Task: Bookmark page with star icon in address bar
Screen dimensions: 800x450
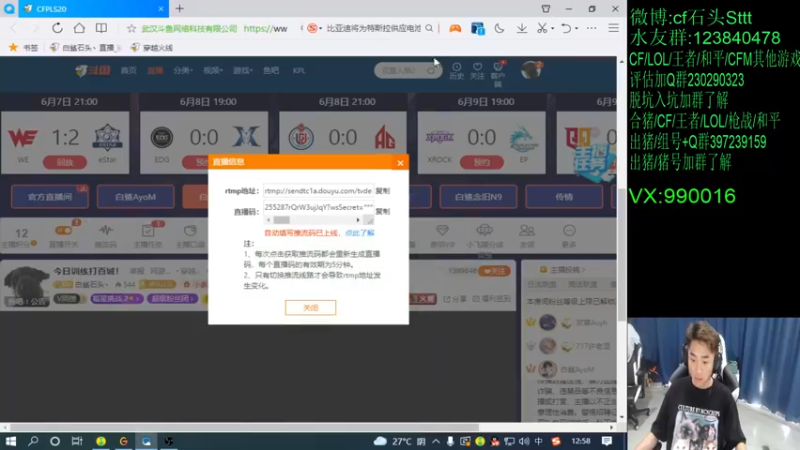Action: (131, 29)
